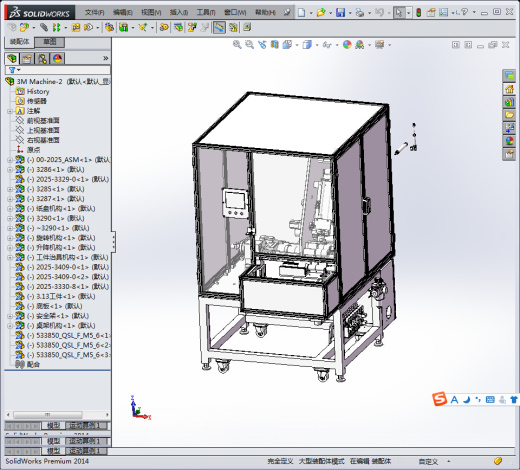Open the Display Style dropdown arrow
The width and height of the screenshot is (520, 470).
[317, 45]
